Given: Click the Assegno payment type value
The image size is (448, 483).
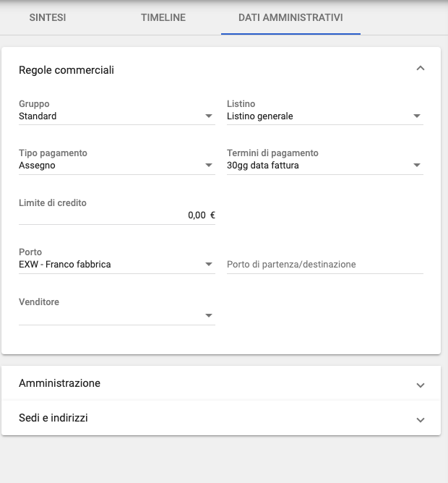Looking at the screenshot, I should coord(38,166).
